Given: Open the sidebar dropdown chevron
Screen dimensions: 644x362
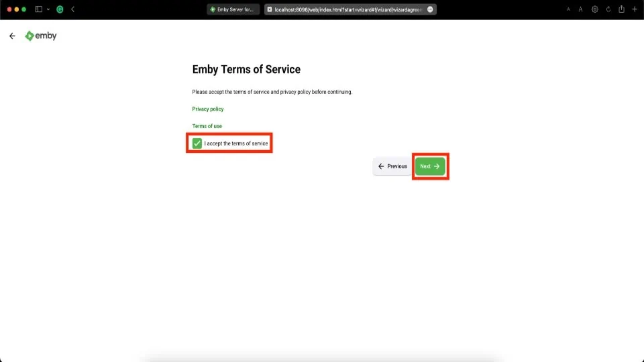Looking at the screenshot, I should tap(48, 9).
